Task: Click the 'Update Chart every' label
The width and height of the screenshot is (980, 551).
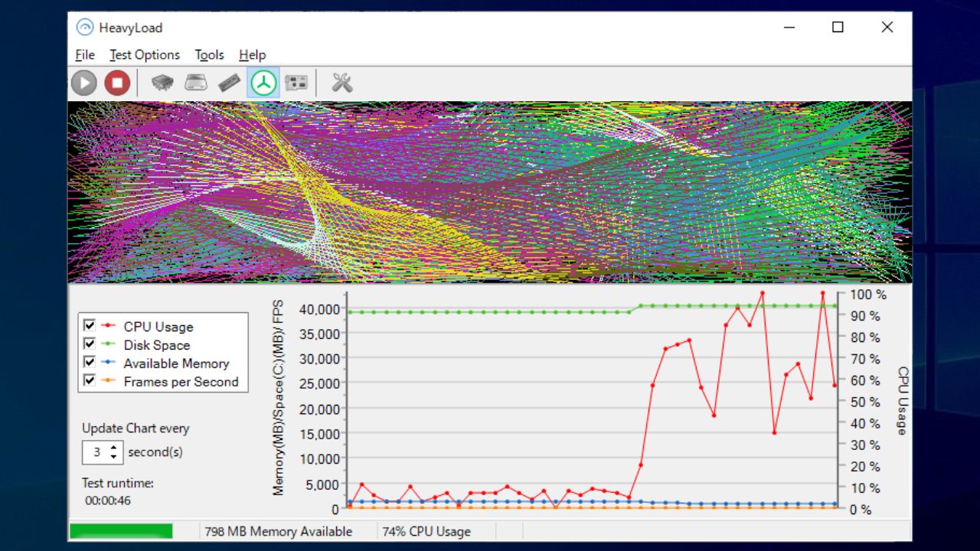Action: tap(136, 429)
